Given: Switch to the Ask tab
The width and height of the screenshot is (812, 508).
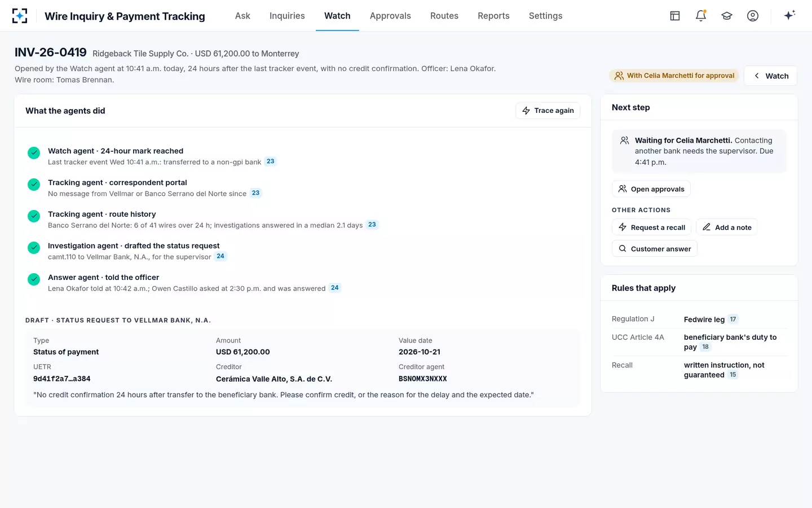Looking at the screenshot, I should (242, 16).
